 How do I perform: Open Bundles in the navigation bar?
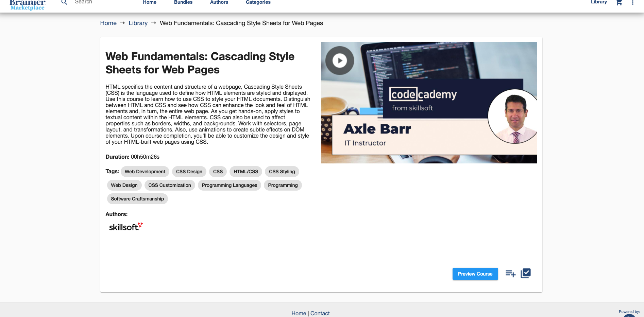pyautogui.click(x=183, y=2)
